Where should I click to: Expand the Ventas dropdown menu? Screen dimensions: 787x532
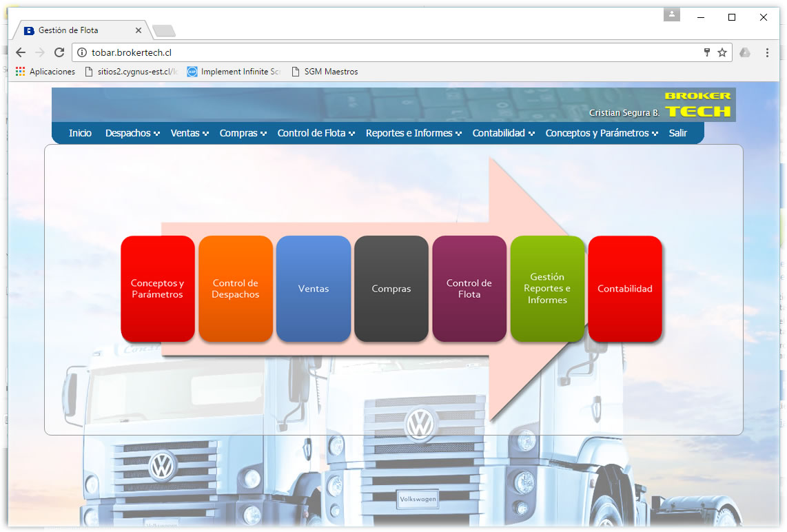tap(189, 134)
